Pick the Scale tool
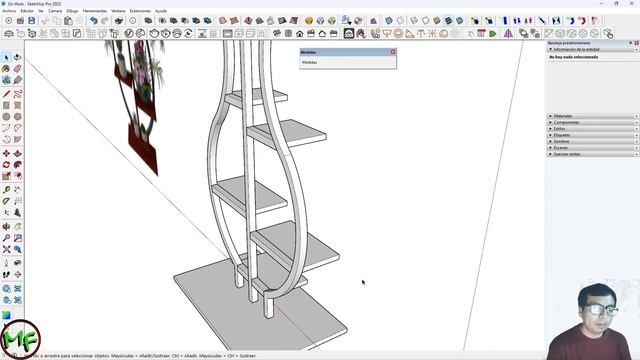This screenshot has width=640, height=360. coord(6,176)
